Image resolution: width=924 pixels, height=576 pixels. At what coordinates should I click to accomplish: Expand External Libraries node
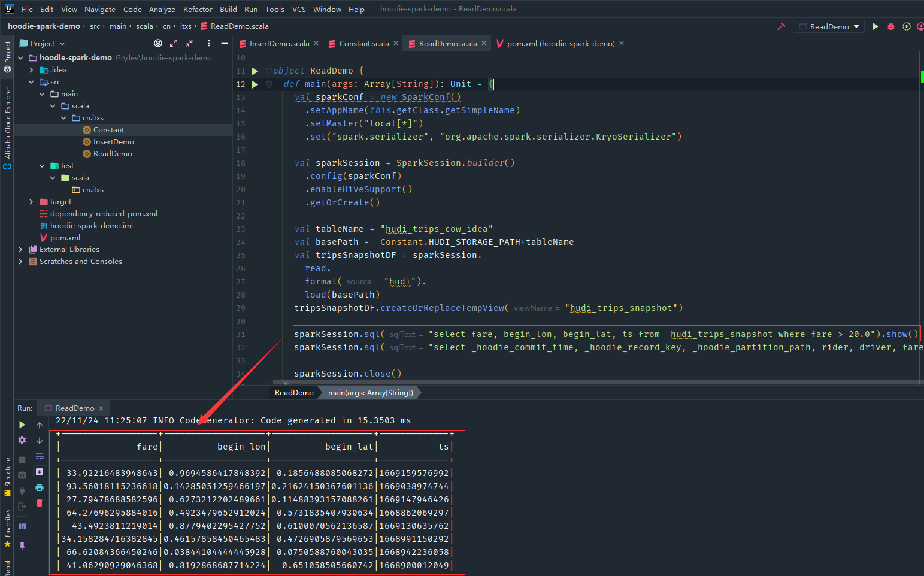[x=20, y=250]
